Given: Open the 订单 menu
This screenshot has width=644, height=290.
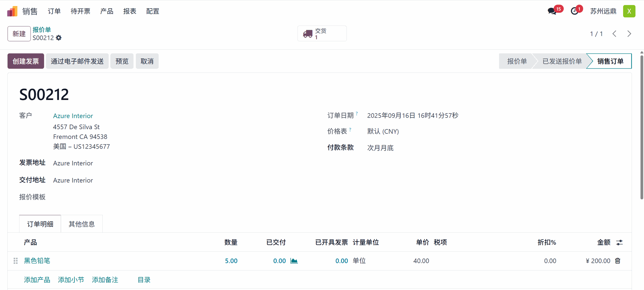Looking at the screenshot, I should pos(54,11).
